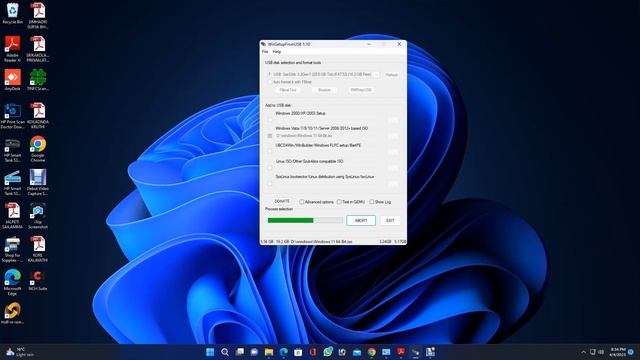This screenshot has width=640, height=360.
Task: Launch AnyDesk from the desktop
Action: [x=13, y=80]
